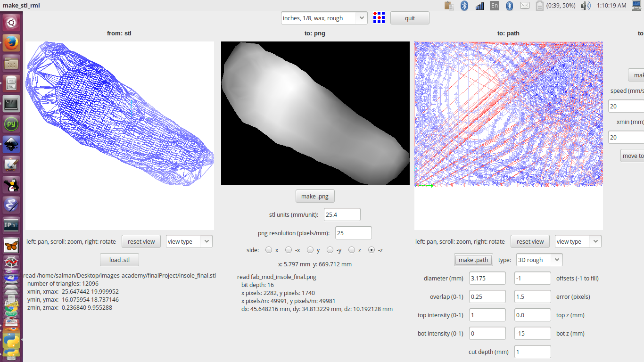Open the En keyboard layout indicator
The width and height of the screenshot is (644, 362).
coord(494,6)
